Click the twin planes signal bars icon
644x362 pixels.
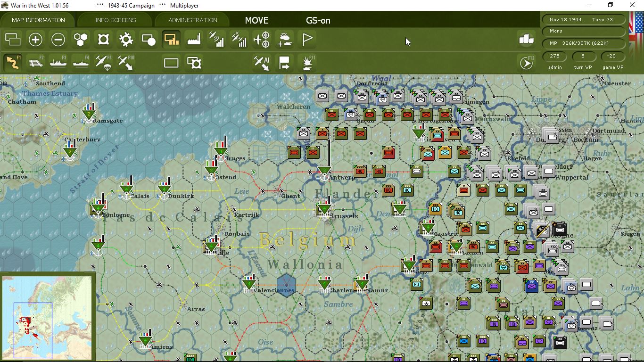tap(239, 40)
